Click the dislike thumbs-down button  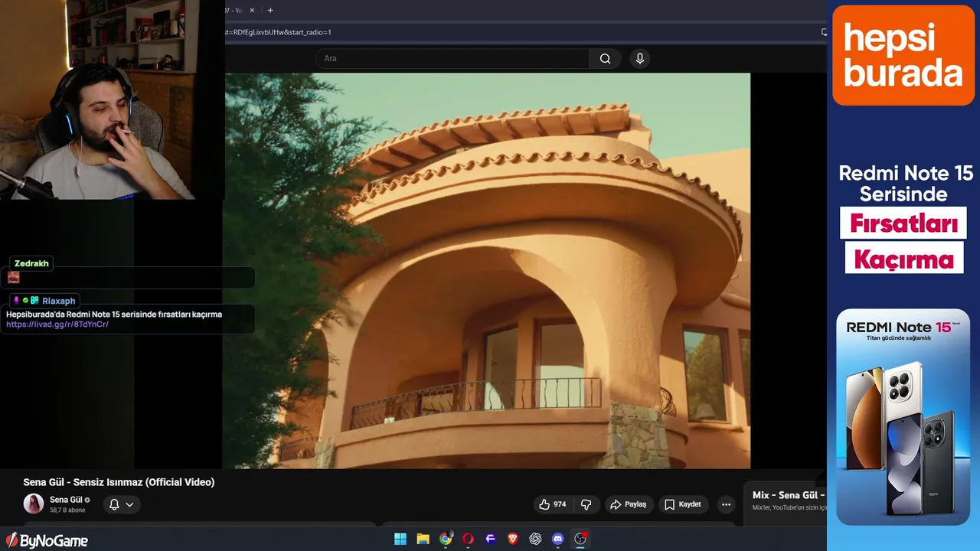pyautogui.click(x=586, y=504)
